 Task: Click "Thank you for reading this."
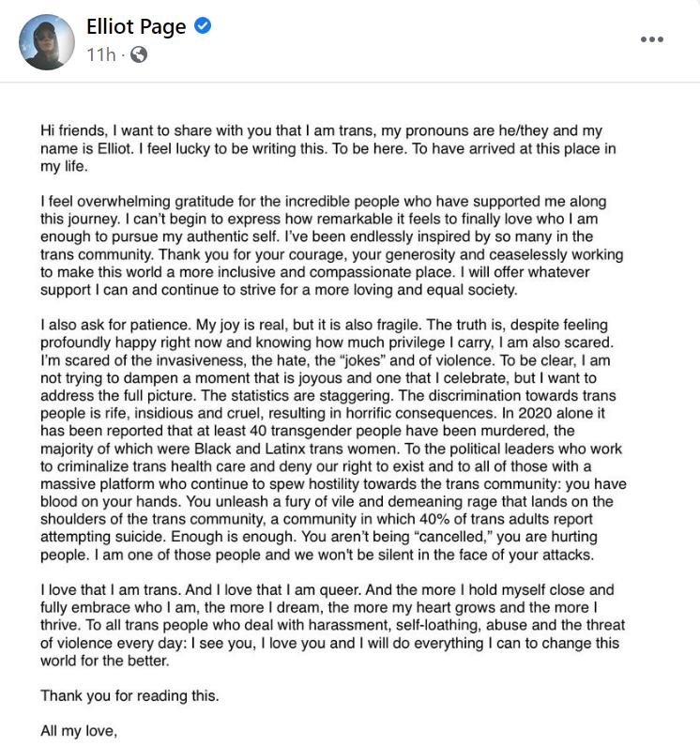(x=129, y=696)
